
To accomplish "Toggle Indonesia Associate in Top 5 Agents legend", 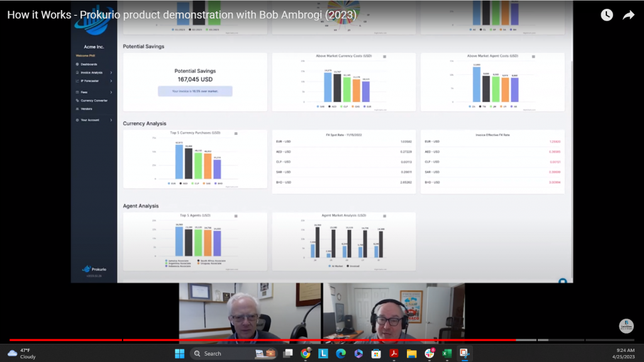I will tap(178, 266).
